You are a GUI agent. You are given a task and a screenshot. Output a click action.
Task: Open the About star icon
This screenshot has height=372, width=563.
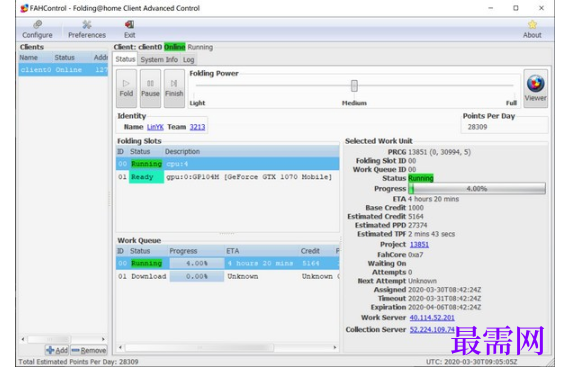(x=532, y=29)
